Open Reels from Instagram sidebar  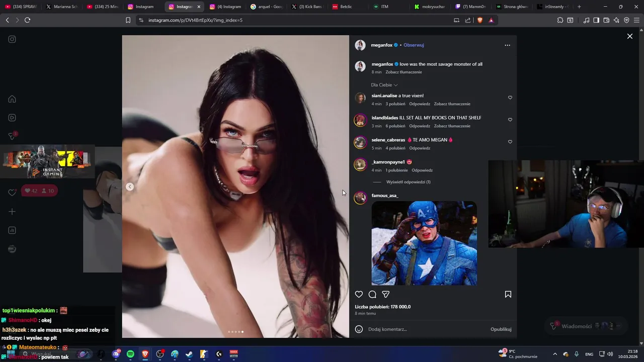coord(12,118)
